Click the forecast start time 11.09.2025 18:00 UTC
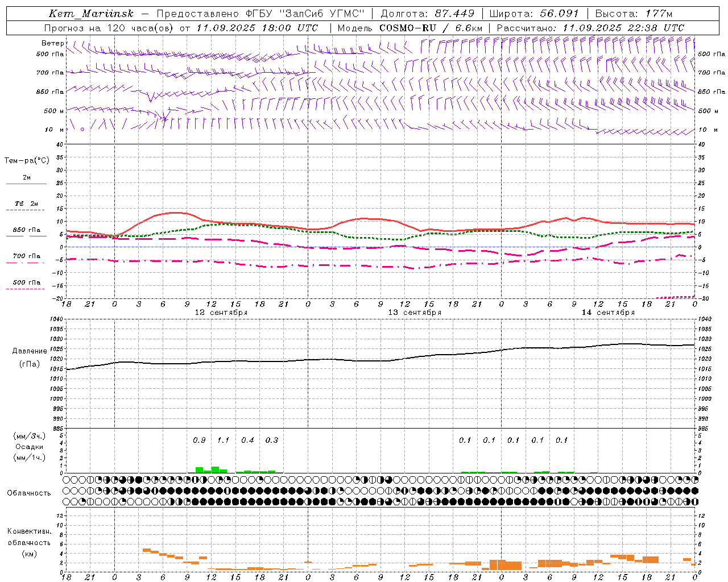Image resolution: width=728 pixels, height=582 pixels. 257,28
